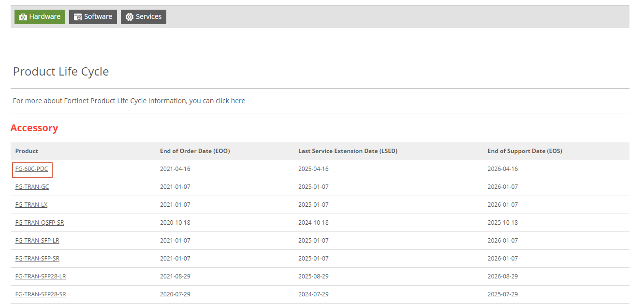Screen dimensions: 644x307
Task: Select EOS date 2025-07-29 for FG-TRAN-SFP28-SR
Action: click(x=502, y=294)
